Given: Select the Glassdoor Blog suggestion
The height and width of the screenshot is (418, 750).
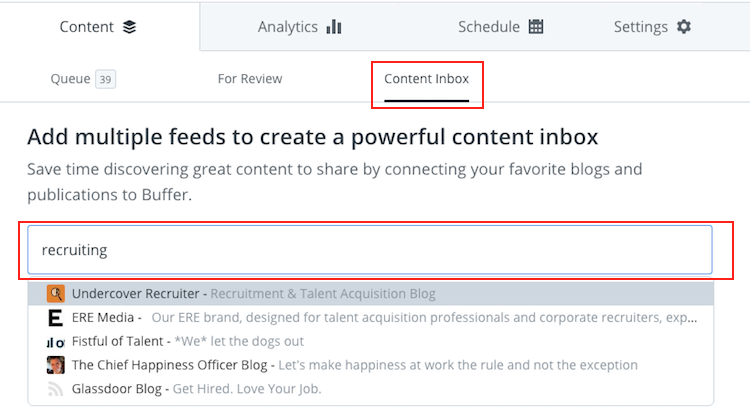Looking at the screenshot, I should [371, 389].
